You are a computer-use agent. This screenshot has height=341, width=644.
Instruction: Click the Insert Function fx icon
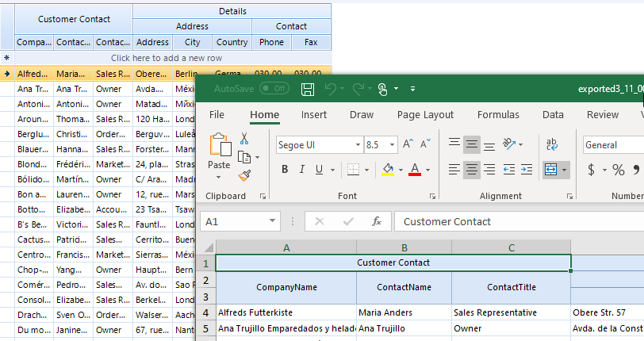pyautogui.click(x=377, y=221)
